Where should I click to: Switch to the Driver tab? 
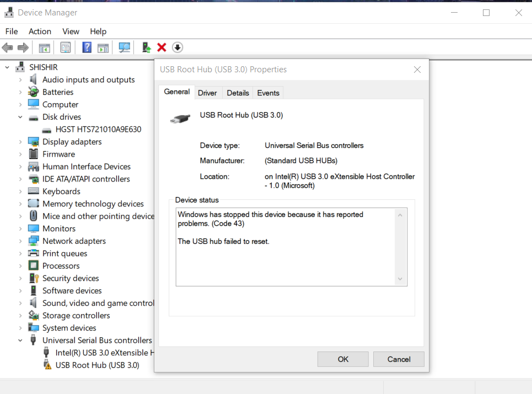click(207, 93)
